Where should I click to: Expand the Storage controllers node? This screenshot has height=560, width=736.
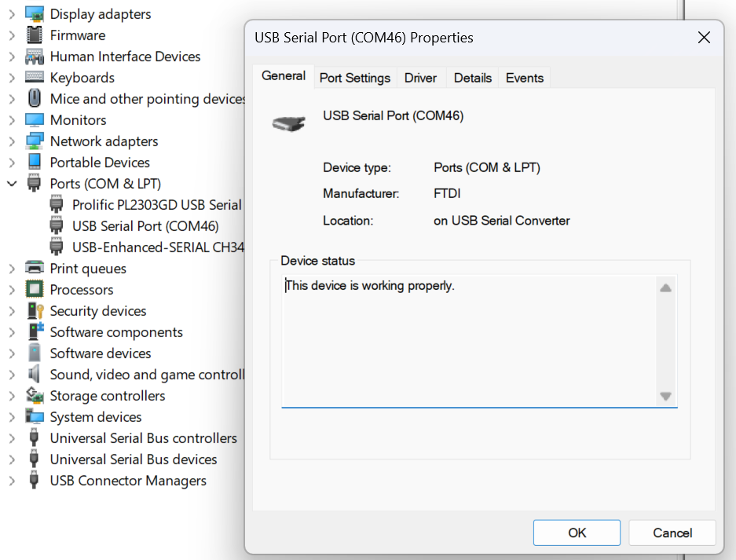click(12, 396)
